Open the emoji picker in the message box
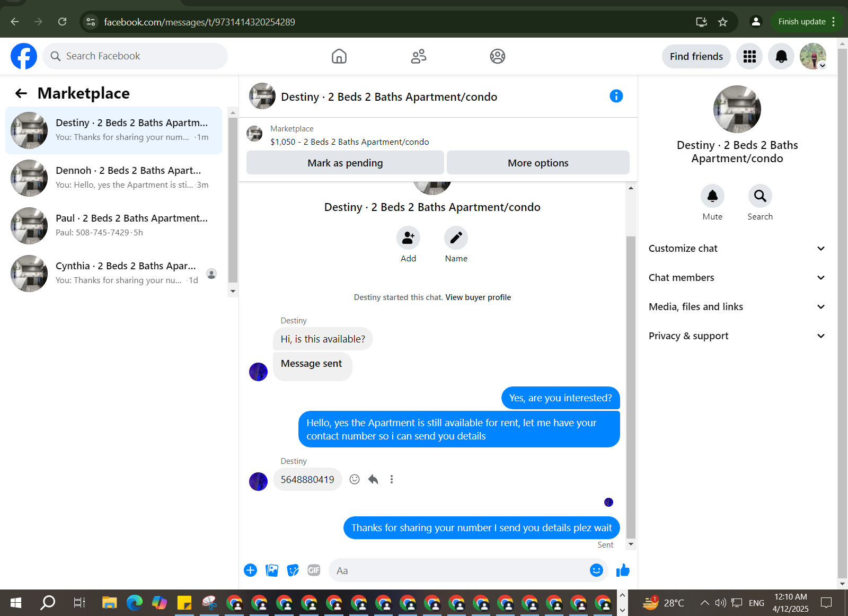This screenshot has width=848, height=616. coord(596,570)
